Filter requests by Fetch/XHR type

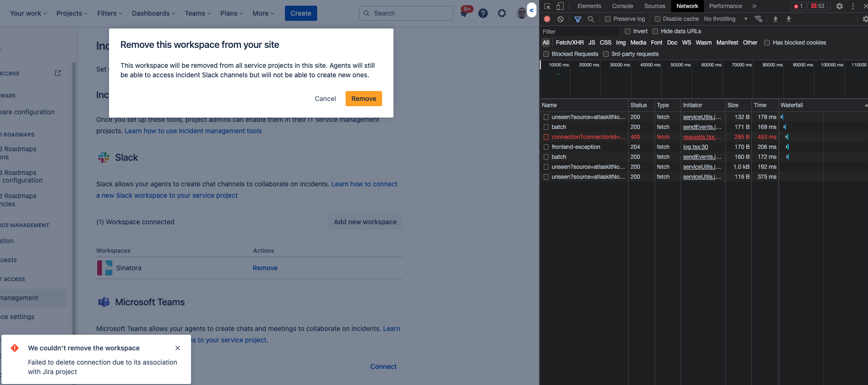[x=569, y=43]
